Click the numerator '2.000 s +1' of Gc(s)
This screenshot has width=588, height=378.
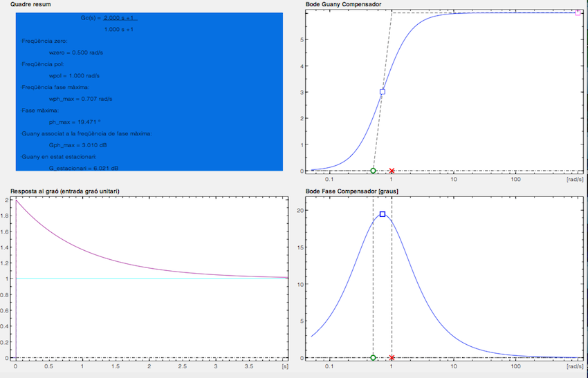[x=118, y=17]
